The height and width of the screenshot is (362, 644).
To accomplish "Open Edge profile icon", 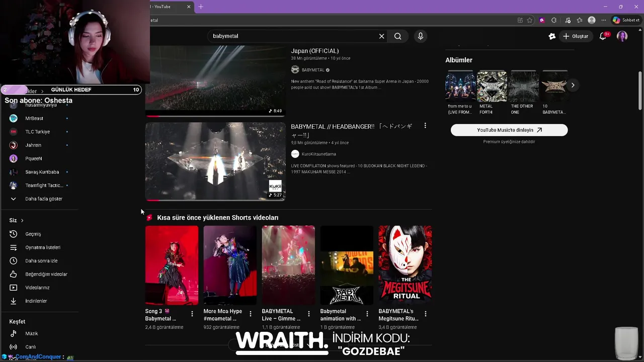I will [592, 20].
